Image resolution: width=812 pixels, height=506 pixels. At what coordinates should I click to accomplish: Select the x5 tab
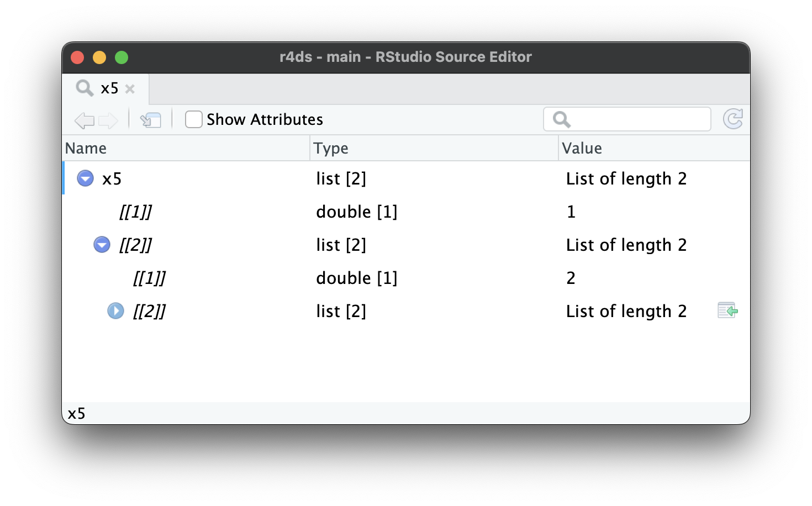(109, 88)
